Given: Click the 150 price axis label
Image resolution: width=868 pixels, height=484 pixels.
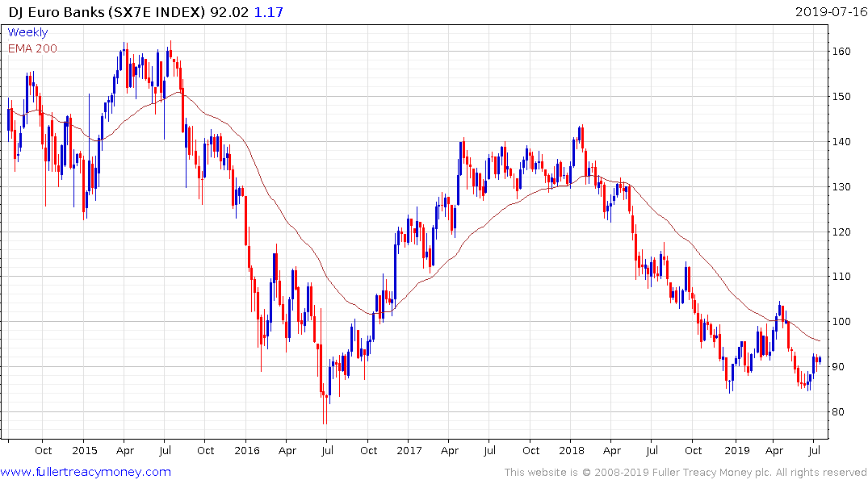Looking at the screenshot, I should (841, 96).
